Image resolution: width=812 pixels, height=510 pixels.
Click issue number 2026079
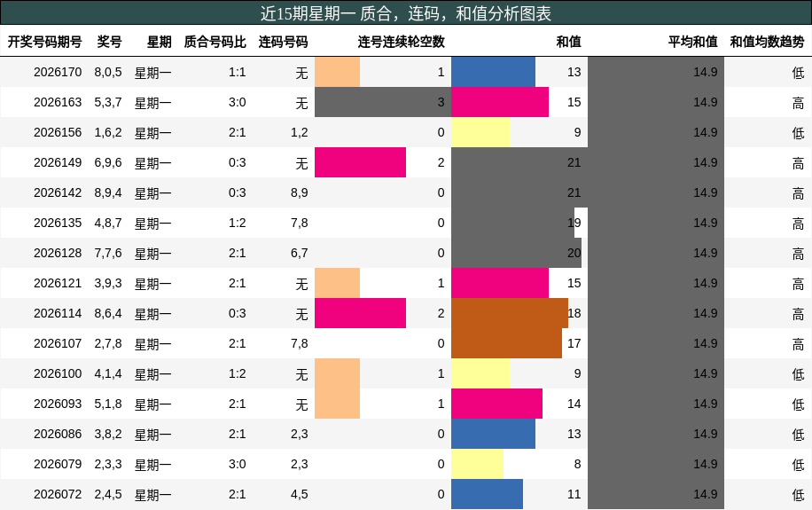pos(58,464)
